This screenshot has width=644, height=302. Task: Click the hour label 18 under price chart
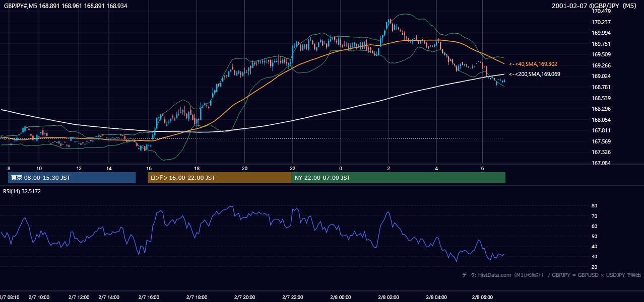[197, 168]
